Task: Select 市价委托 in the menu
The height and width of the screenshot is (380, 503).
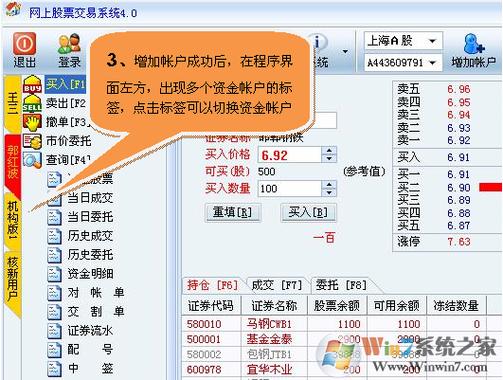Action: [68, 141]
